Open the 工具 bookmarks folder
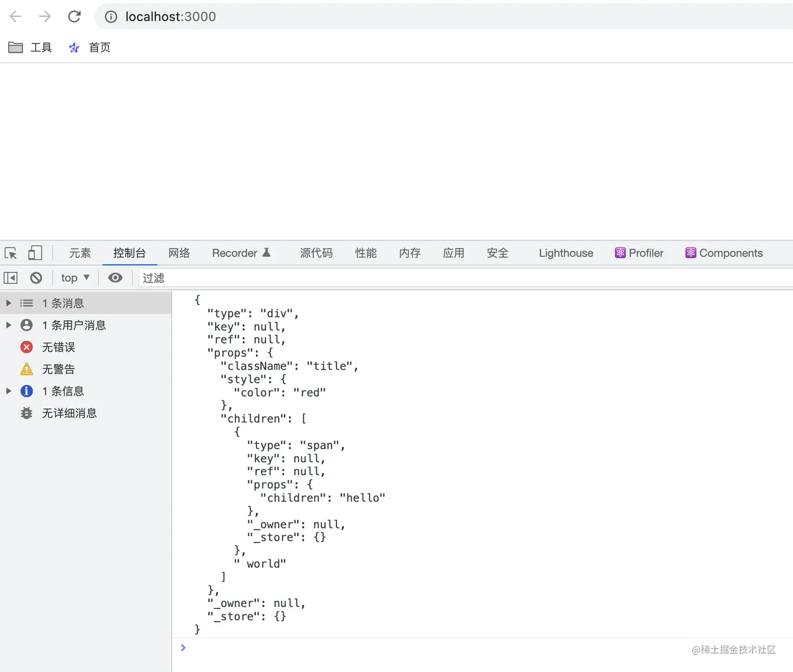The height and width of the screenshot is (672, 793). click(x=30, y=48)
